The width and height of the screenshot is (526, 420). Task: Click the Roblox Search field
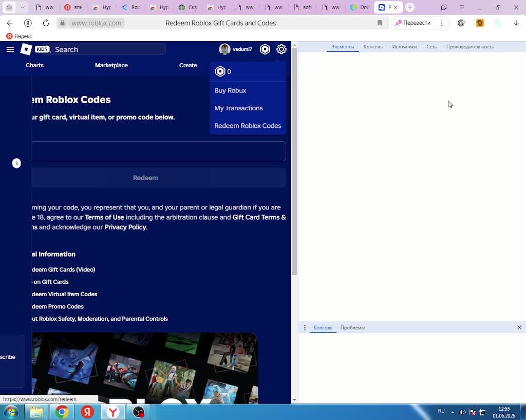click(109, 50)
